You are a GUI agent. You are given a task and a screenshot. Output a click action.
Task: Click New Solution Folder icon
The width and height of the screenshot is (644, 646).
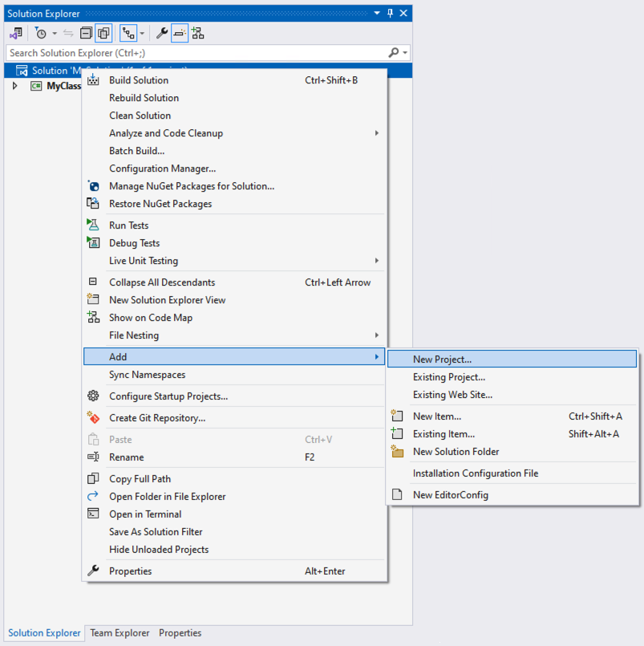397,451
